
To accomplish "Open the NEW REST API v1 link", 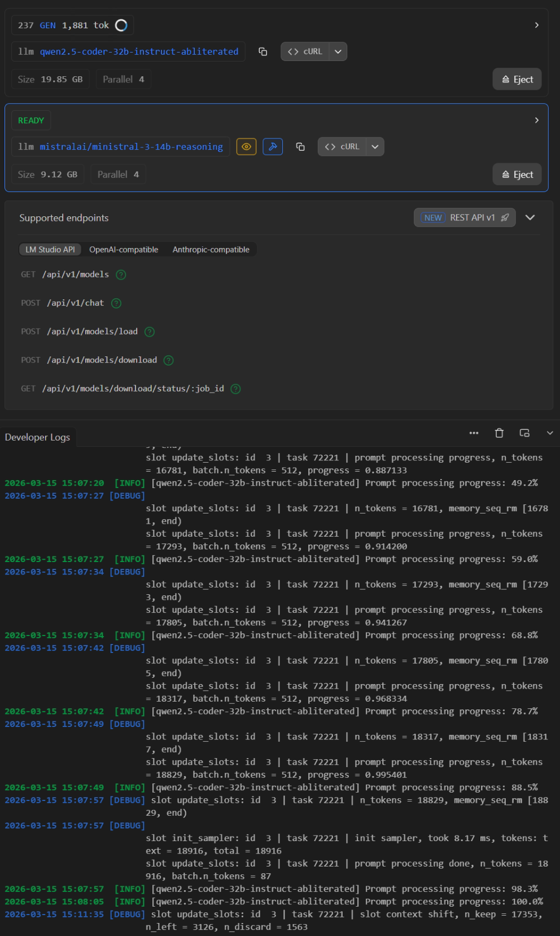I will (x=465, y=217).
